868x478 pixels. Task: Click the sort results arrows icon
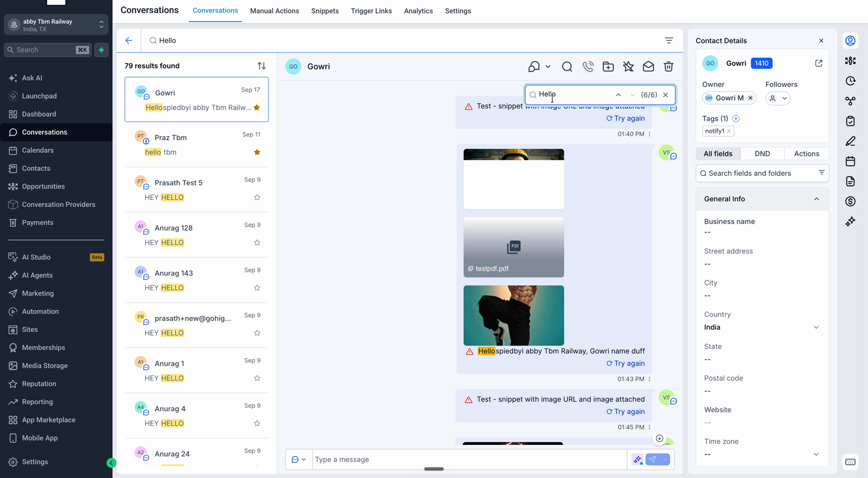tap(261, 66)
